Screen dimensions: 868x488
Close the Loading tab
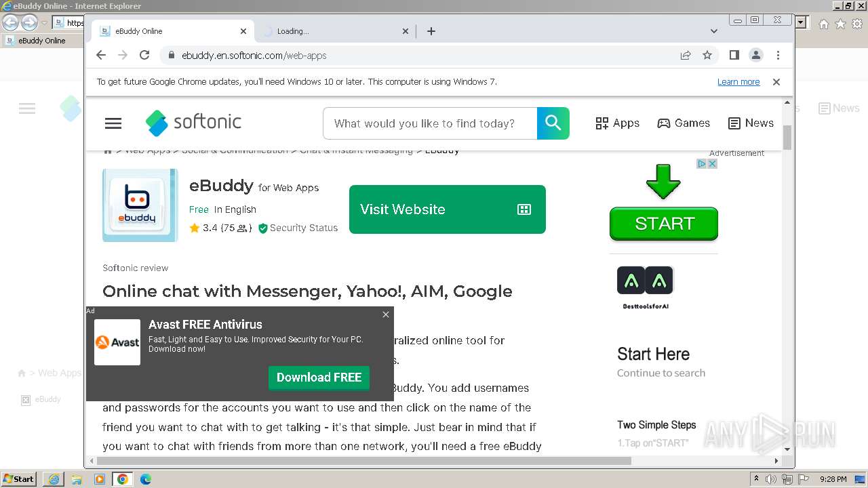(x=406, y=31)
